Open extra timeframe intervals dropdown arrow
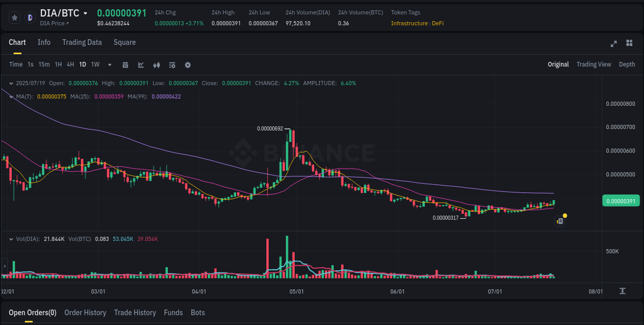644x325 pixels. tap(109, 65)
